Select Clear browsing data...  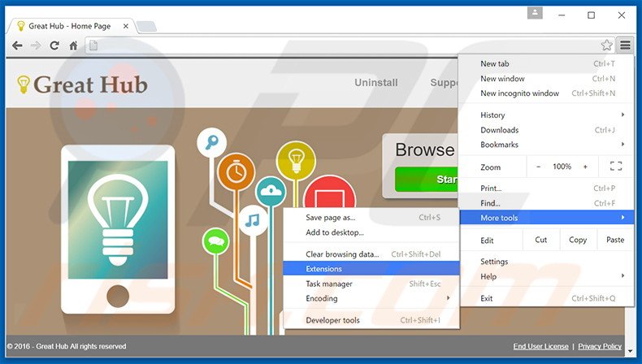click(x=371, y=253)
